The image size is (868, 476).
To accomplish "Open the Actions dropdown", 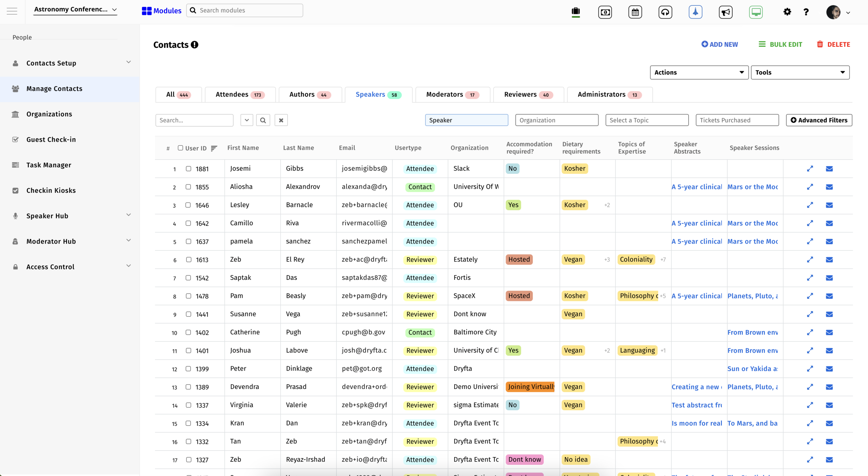I will (699, 73).
